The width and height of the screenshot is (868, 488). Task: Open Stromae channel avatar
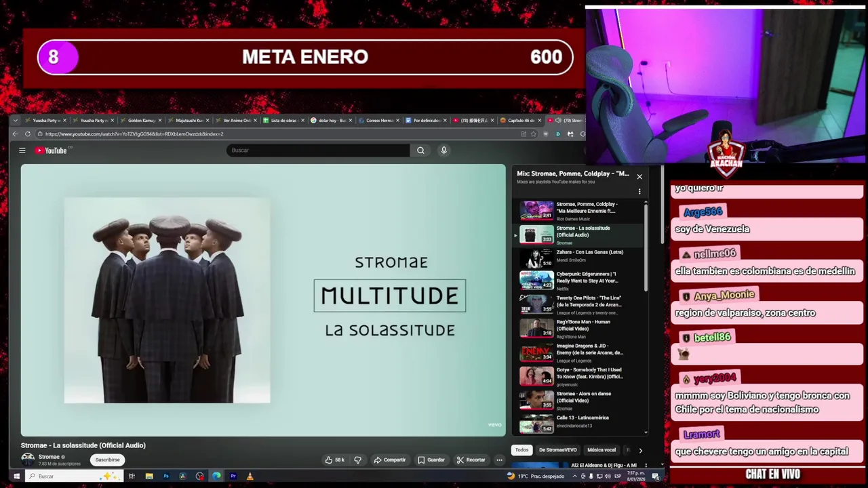tap(28, 460)
